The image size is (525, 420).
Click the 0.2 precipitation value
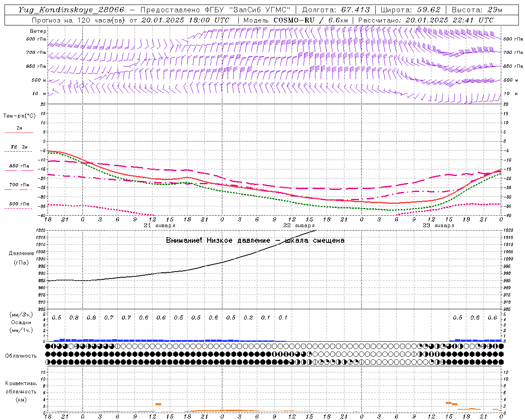point(248,318)
